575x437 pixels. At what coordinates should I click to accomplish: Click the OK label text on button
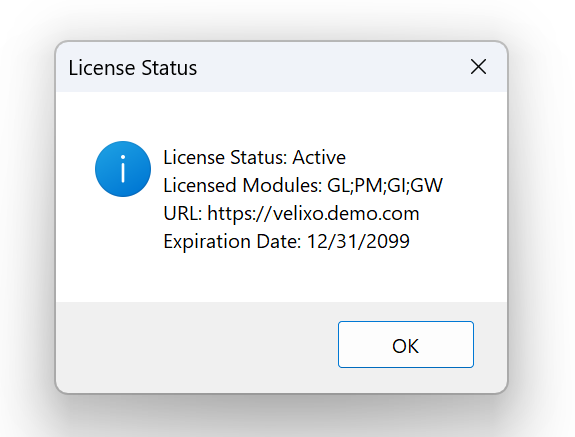tap(405, 346)
